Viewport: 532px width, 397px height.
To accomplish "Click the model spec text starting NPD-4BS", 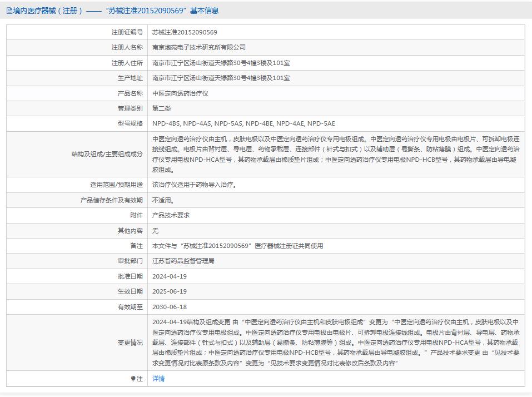I will click(243, 123).
